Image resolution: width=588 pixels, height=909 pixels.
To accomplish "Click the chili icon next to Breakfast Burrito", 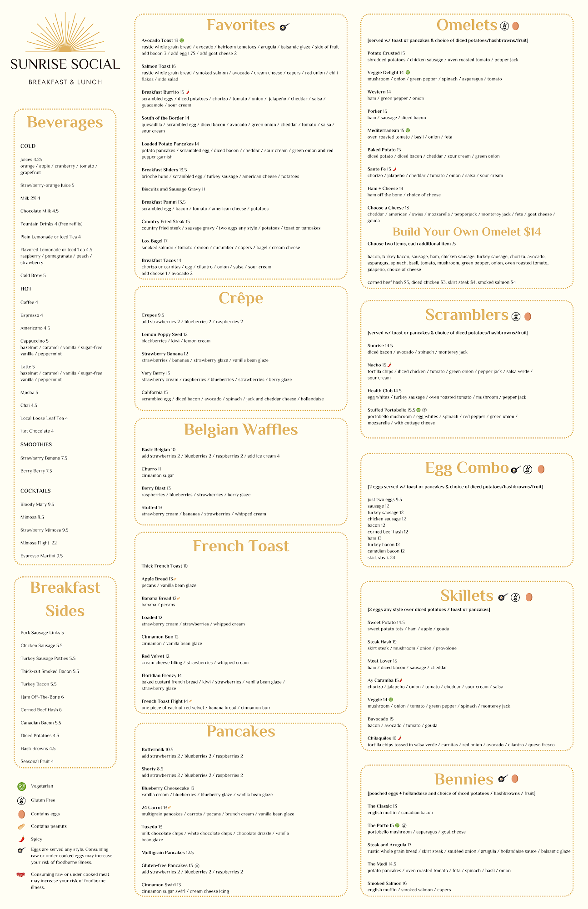I will point(187,92).
